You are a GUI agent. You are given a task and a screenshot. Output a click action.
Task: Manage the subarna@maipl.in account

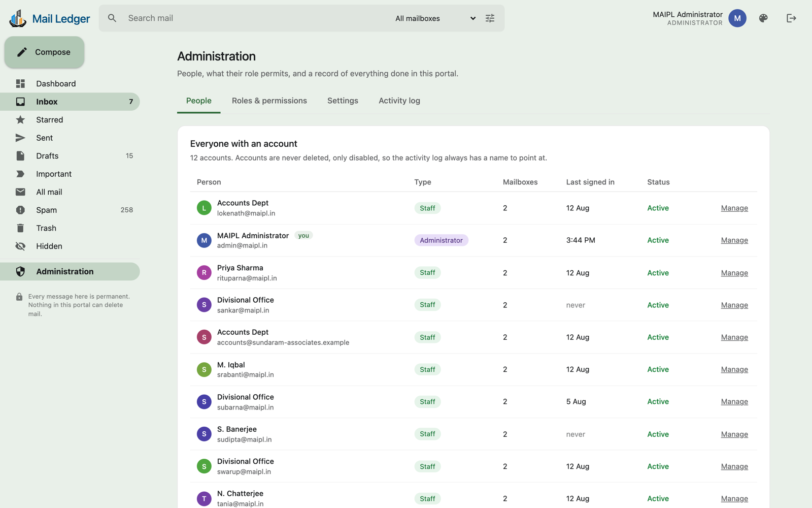tap(734, 401)
